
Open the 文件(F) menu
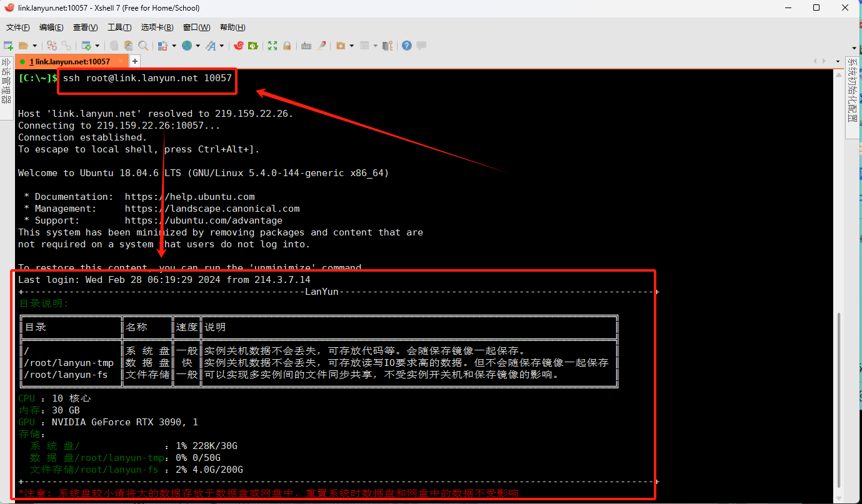tap(18, 27)
